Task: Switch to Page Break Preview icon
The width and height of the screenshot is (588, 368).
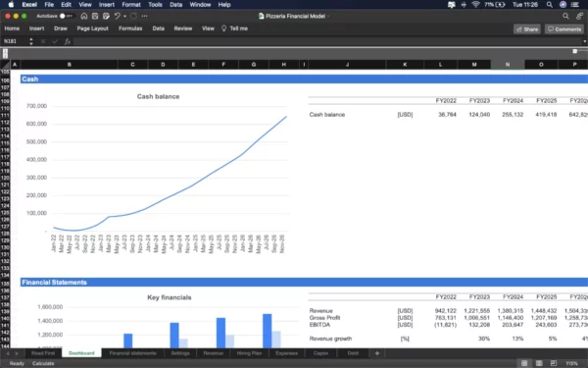Action: click(x=554, y=363)
